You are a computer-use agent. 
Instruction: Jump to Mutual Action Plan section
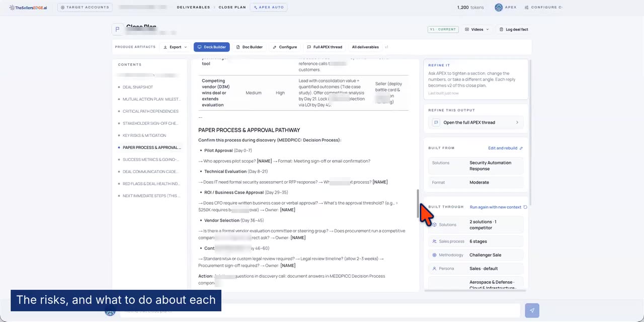(151, 99)
